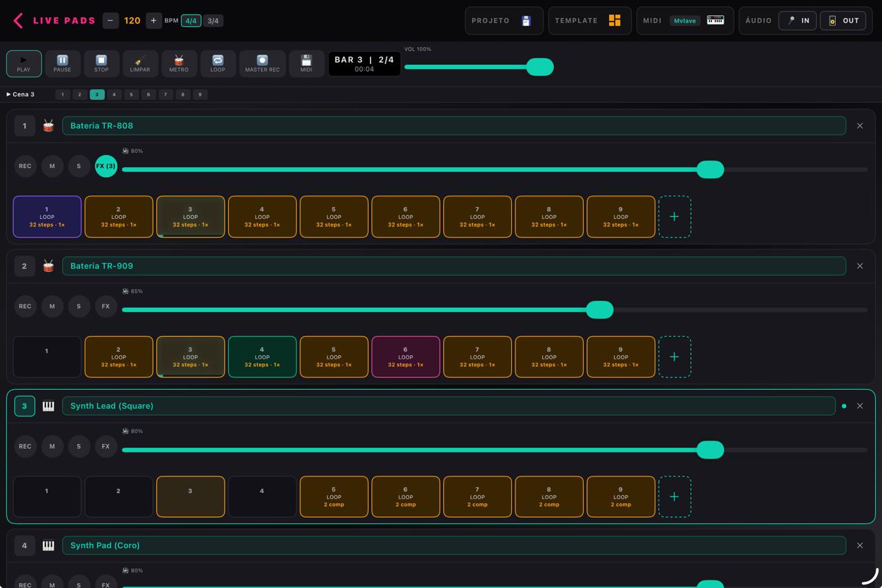This screenshot has height=588, width=882.
Task: Switch to scene tab 5
Action: pos(131,94)
